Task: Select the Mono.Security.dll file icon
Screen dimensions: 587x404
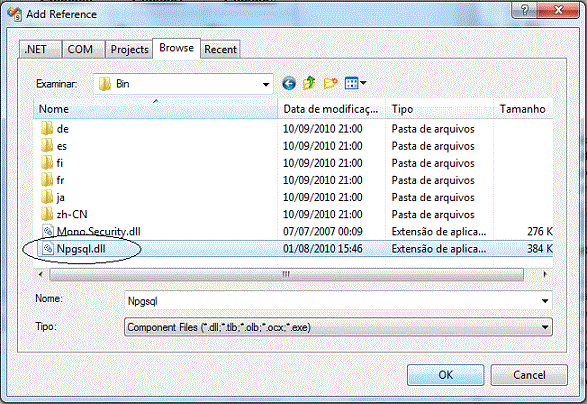Action: click(48, 231)
